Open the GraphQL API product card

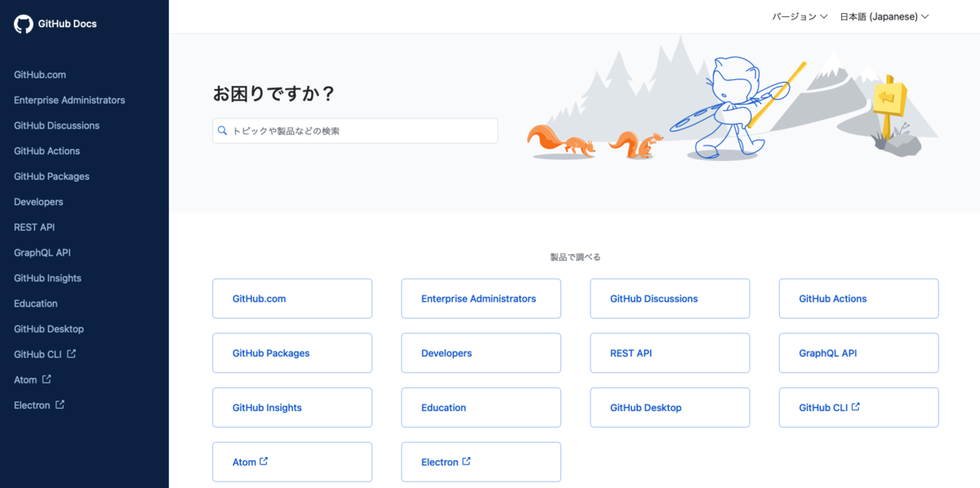click(859, 353)
